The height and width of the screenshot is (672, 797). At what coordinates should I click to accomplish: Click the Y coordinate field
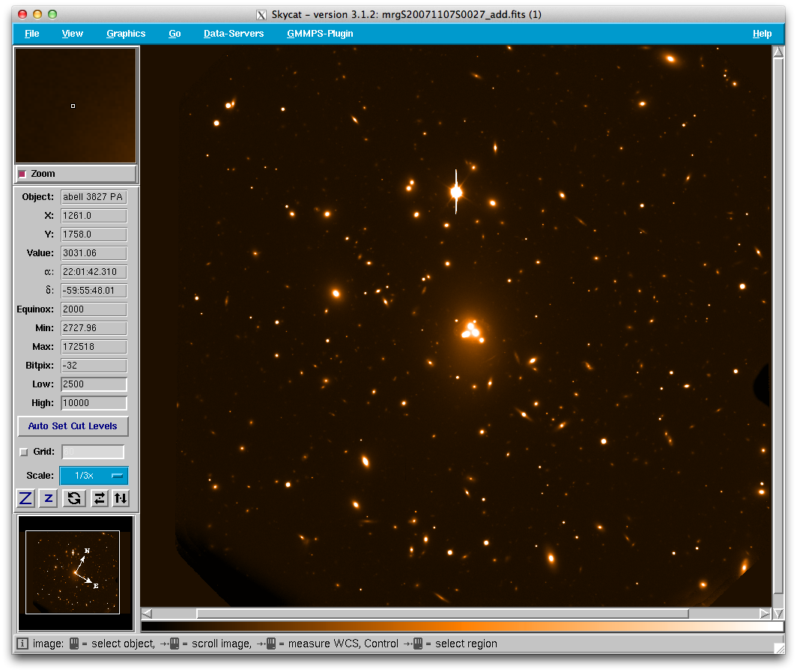coord(94,234)
